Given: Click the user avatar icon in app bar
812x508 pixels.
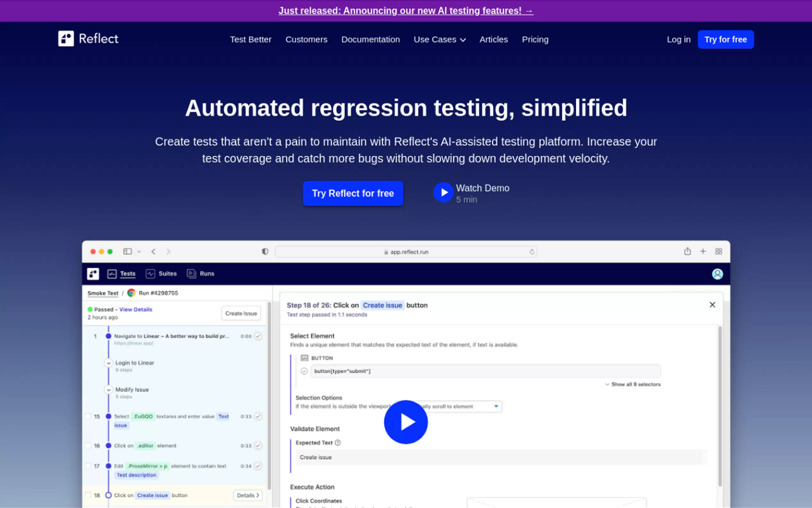Looking at the screenshot, I should (x=717, y=274).
